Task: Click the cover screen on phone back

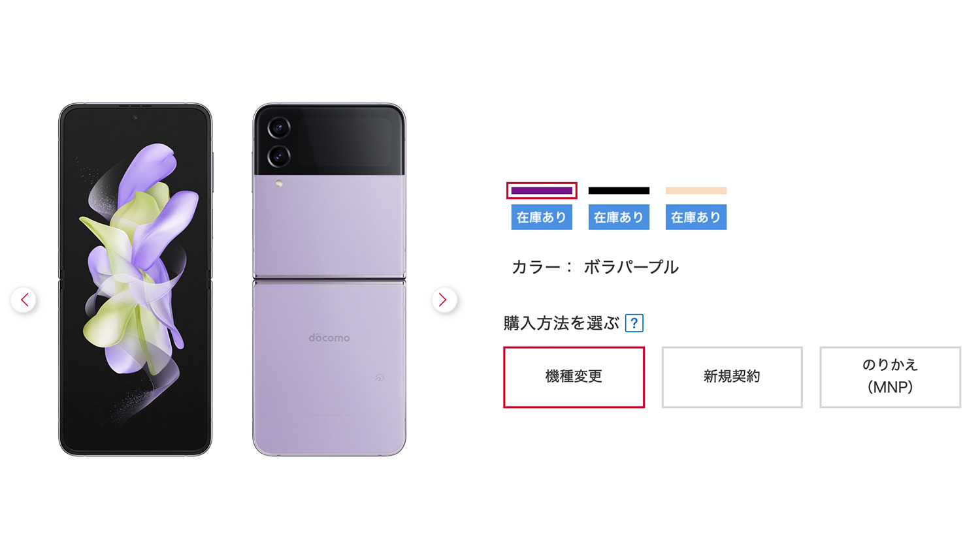Action: pyautogui.click(x=346, y=140)
